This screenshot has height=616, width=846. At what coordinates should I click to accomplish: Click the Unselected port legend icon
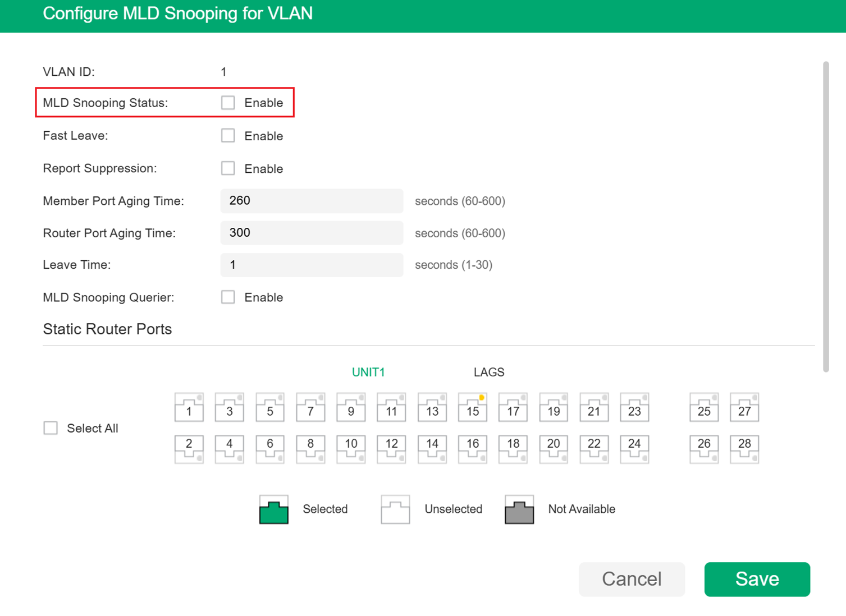[395, 509]
